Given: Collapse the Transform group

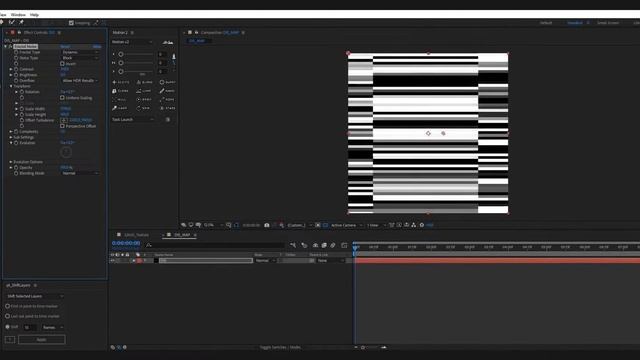Looking at the screenshot, I should (11, 86).
